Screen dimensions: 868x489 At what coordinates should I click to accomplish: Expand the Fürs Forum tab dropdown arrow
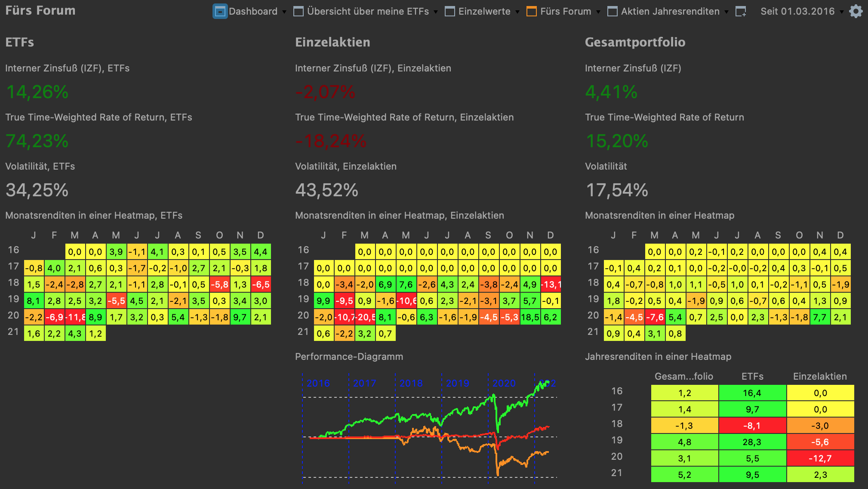click(x=598, y=12)
